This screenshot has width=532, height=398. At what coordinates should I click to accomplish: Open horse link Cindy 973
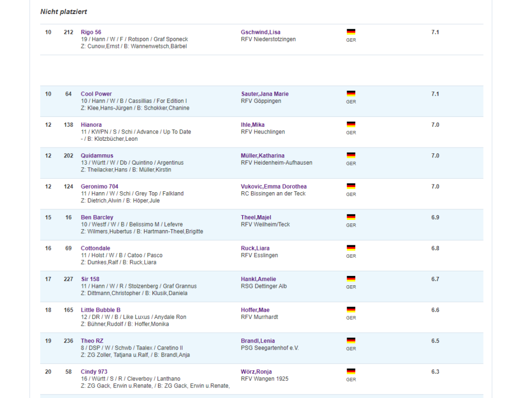[x=94, y=372]
